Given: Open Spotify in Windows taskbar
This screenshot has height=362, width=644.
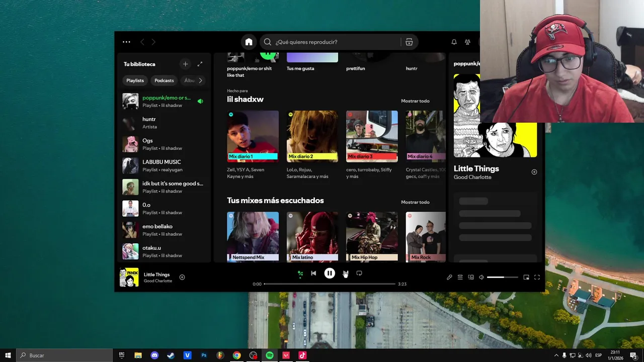Looking at the screenshot, I should [270, 355].
